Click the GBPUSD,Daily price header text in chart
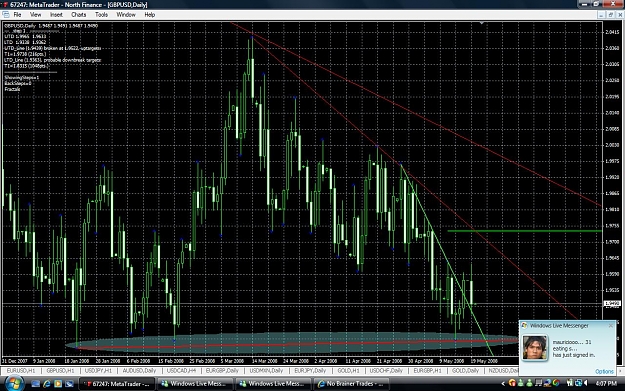This screenshot has width=625, height=391. click(51, 26)
